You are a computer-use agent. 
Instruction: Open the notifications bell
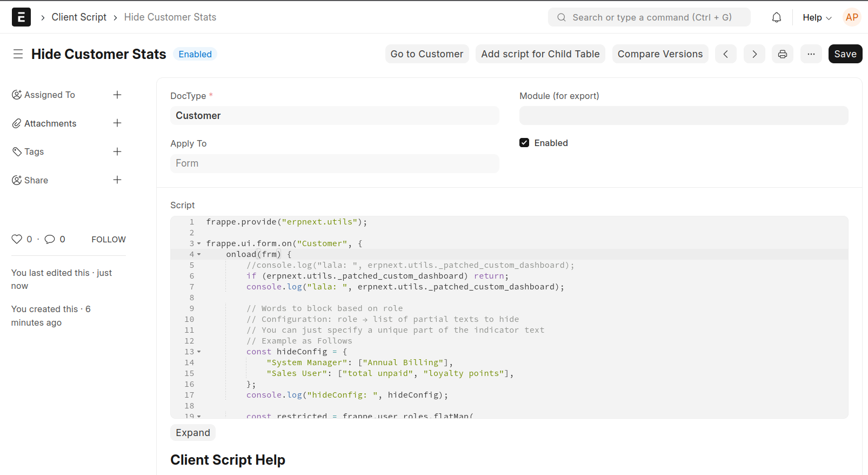tap(776, 17)
